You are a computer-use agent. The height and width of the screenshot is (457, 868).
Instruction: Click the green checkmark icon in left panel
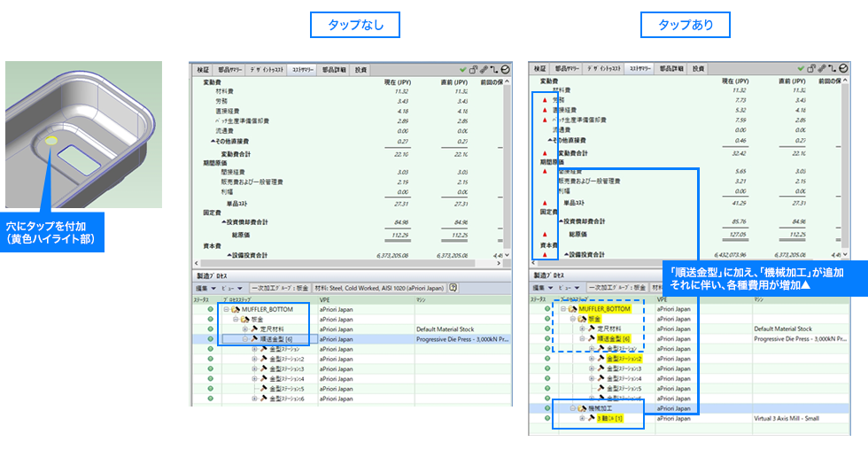point(462,68)
